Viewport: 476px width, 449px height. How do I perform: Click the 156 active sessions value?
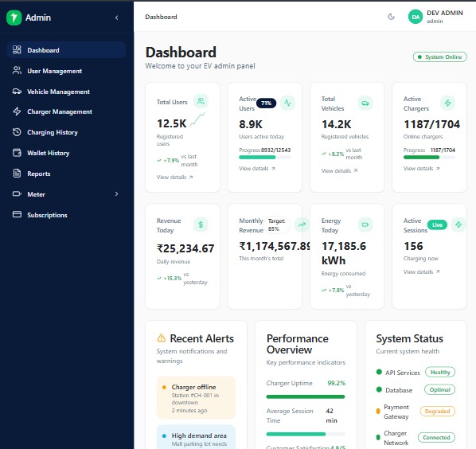413,246
